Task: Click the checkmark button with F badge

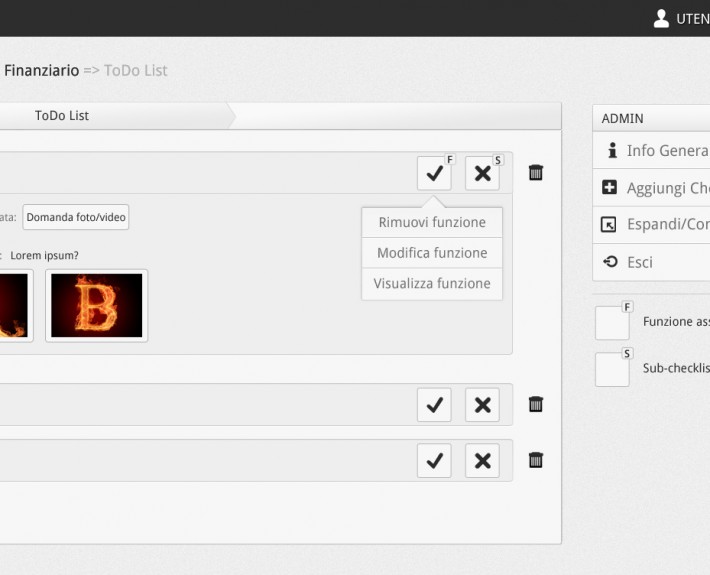Action: (x=434, y=173)
